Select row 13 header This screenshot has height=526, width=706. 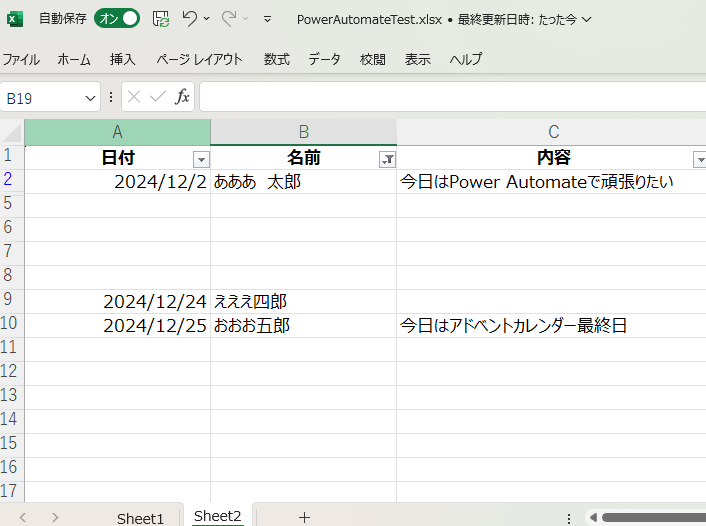click(x=12, y=395)
